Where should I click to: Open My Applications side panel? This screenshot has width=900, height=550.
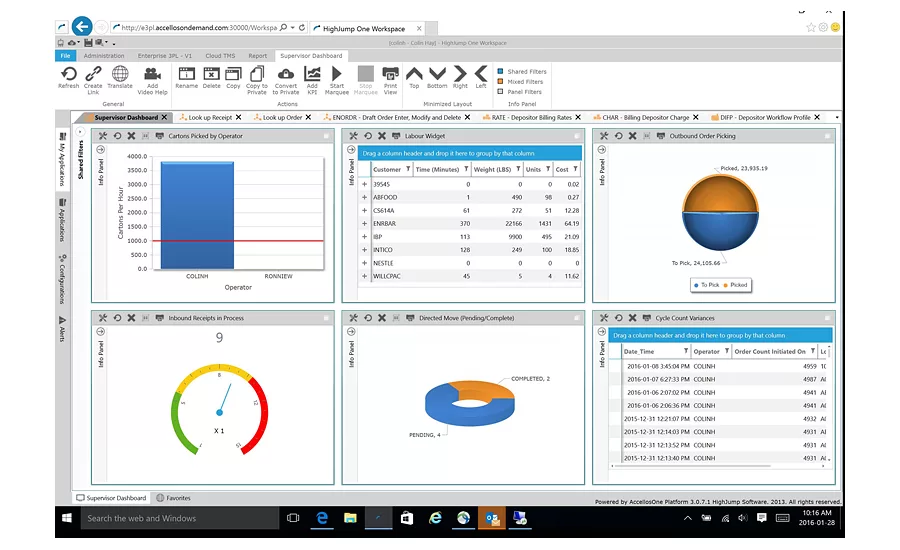(63, 160)
